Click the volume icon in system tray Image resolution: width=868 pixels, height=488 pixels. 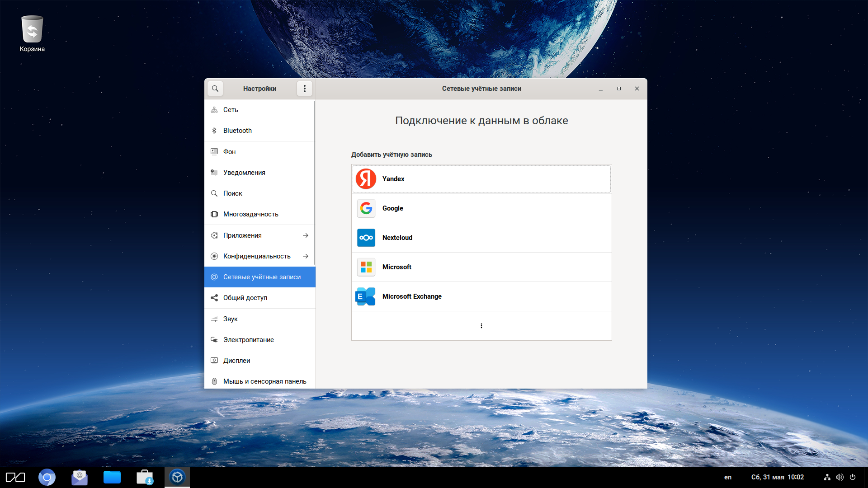[x=840, y=477]
